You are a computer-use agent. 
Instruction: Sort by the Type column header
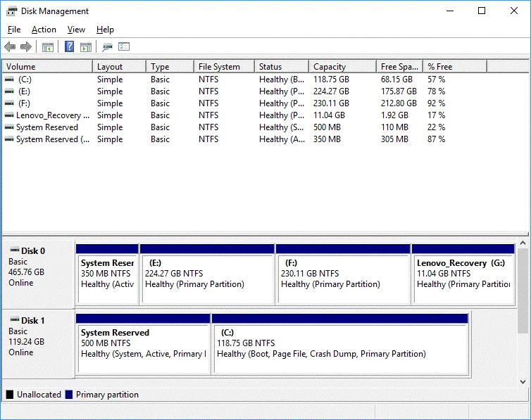coord(170,67)
